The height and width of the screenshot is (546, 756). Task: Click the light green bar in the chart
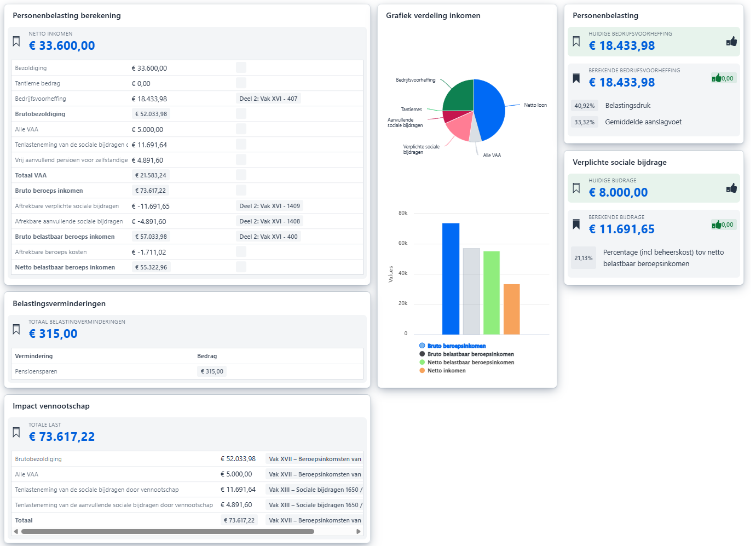[x=492, y=293]
